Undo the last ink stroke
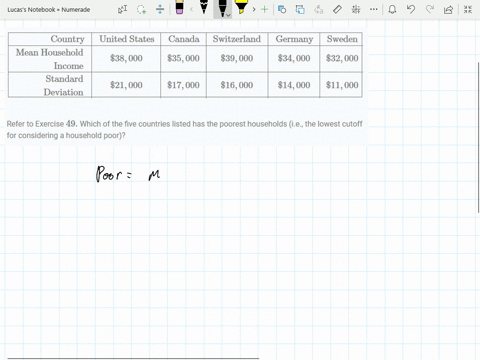 pyautogui.click(x=411, y=9)
